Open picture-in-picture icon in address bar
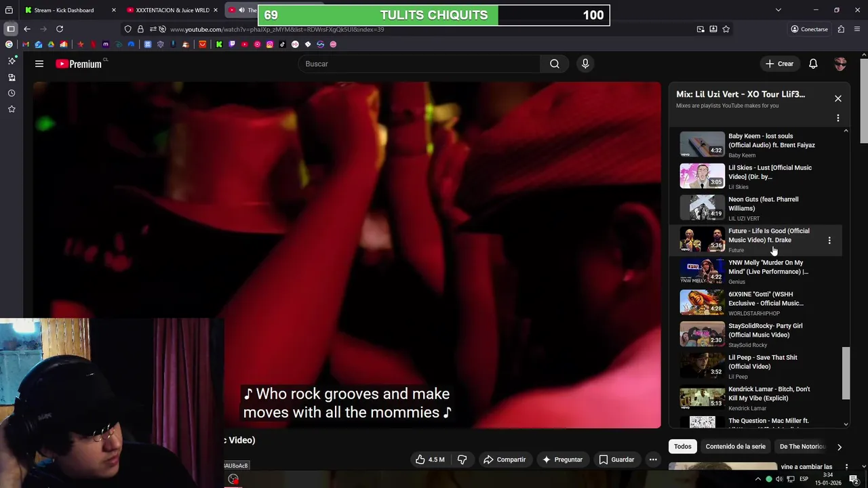Image resolution: width=868 pixels, height=488 pixels. pos(700,29)
